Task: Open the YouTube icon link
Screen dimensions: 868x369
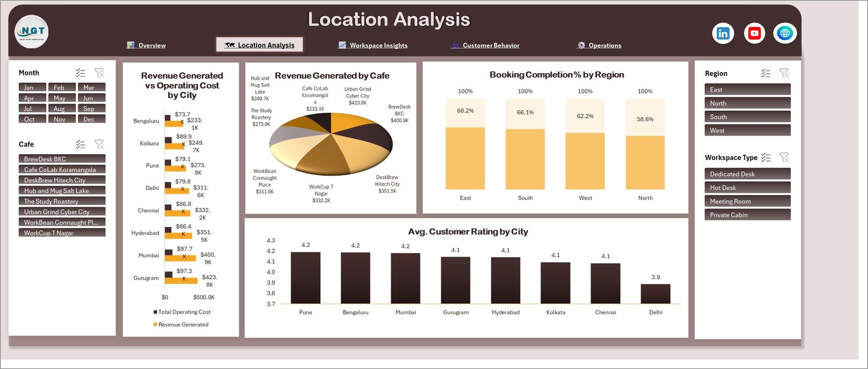Action: pyautogui.click(x=754, y=33)
